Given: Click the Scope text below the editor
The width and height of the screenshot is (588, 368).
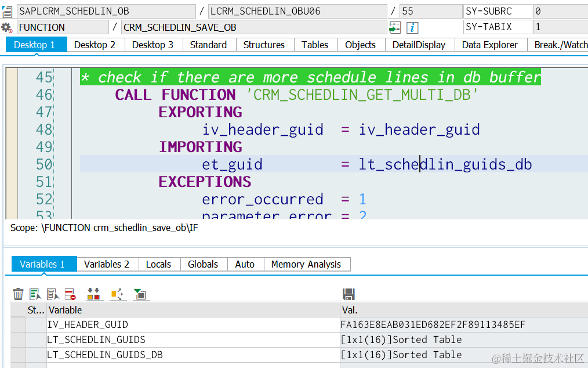Looking at the screenshot, I should 104,228.
